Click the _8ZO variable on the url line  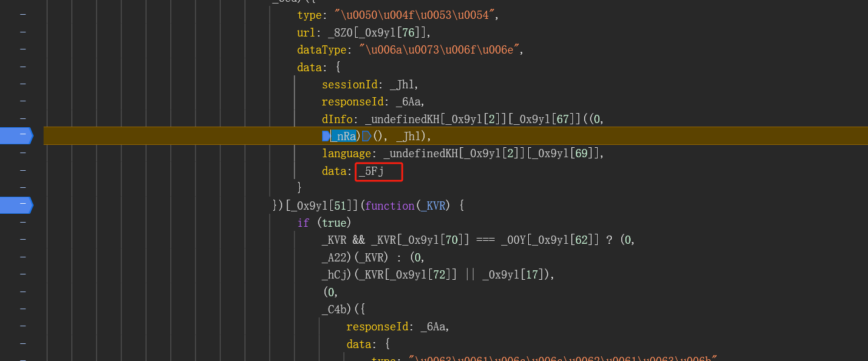(x=340, y=32)
